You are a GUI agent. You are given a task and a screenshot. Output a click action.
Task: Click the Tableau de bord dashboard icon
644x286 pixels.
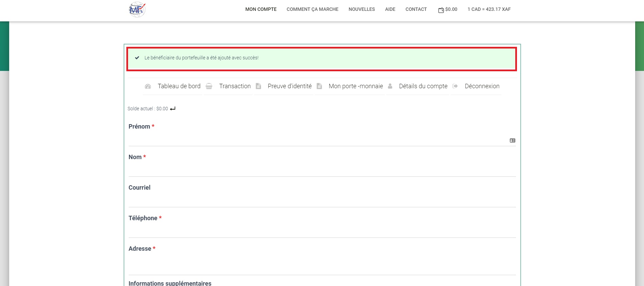coord(148,87)
